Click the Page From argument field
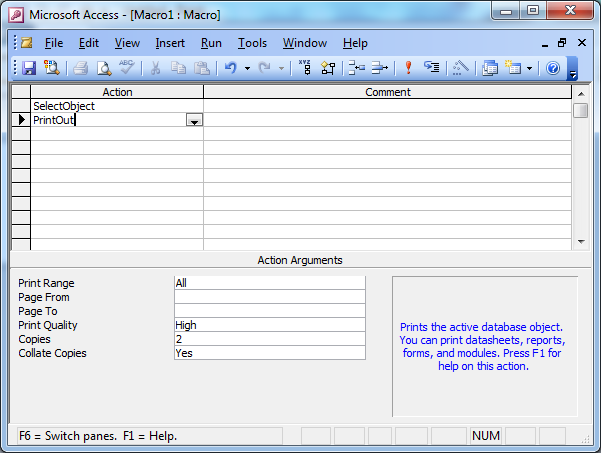Screen dimensions: 601x453 click(x=270, y=297)
